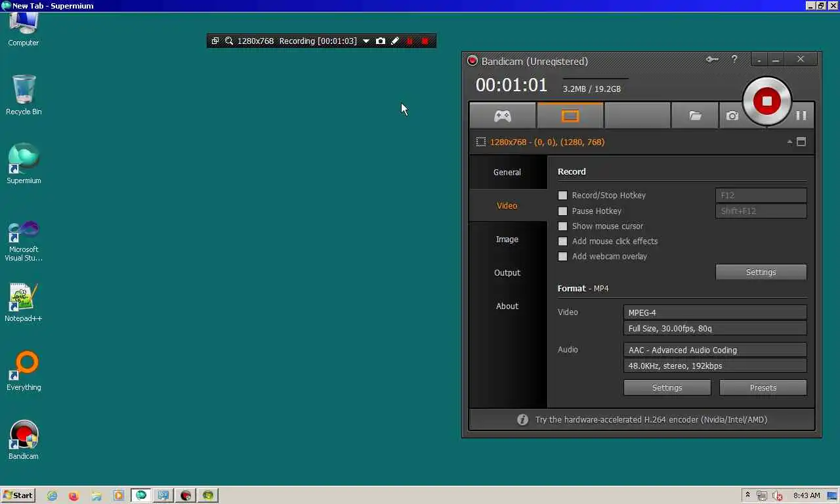840x504 pixels.
Task: Click the Shift+F12 hotkey field
Action: coord(761,211)
